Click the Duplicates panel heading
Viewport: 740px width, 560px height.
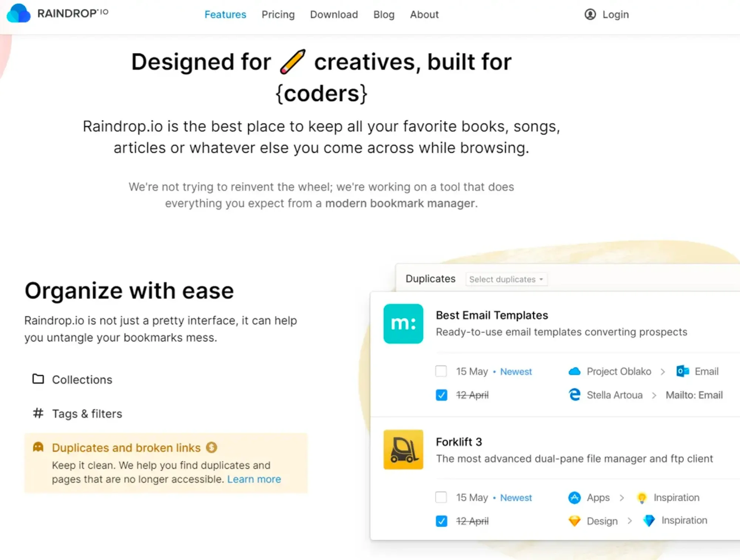click(x=430, y=278)
